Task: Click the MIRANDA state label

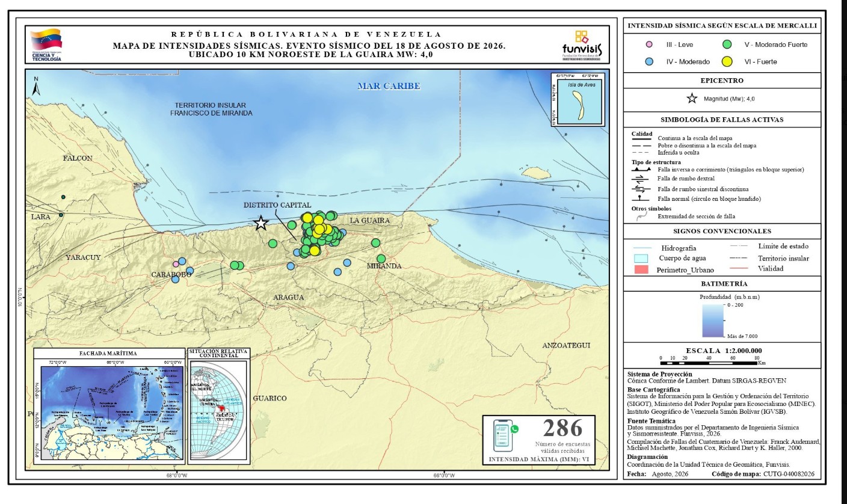Action: 384,266
